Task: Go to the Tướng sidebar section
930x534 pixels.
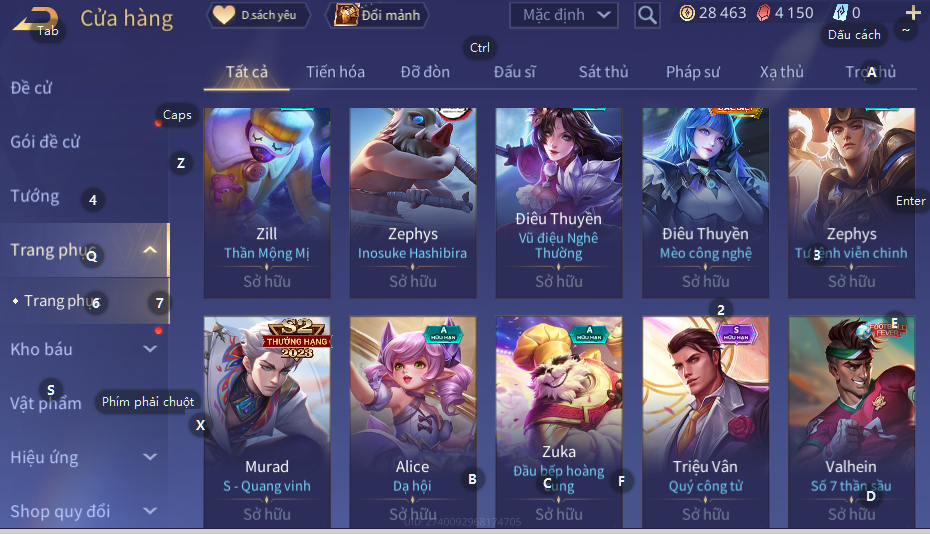Action: pyautogui.click(x=35, y=196)
